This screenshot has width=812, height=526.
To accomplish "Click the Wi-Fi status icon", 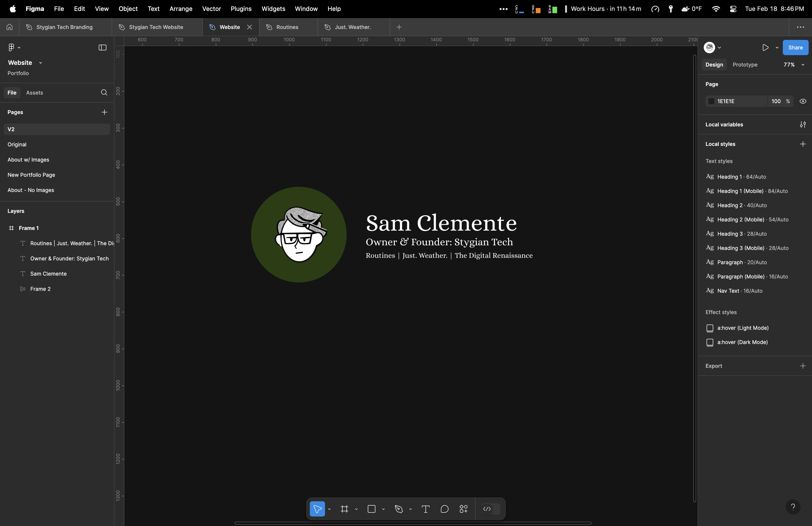I will (x=716, y=9).
